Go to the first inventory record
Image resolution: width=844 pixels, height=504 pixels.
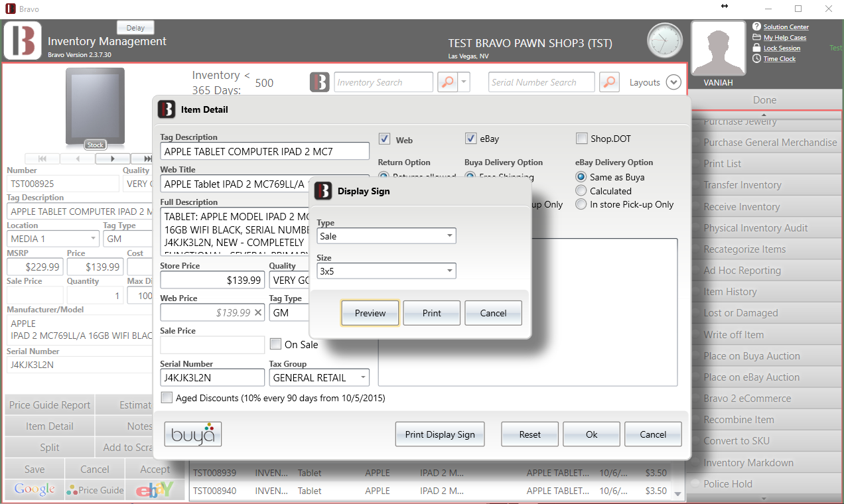[x=42, y=158]
